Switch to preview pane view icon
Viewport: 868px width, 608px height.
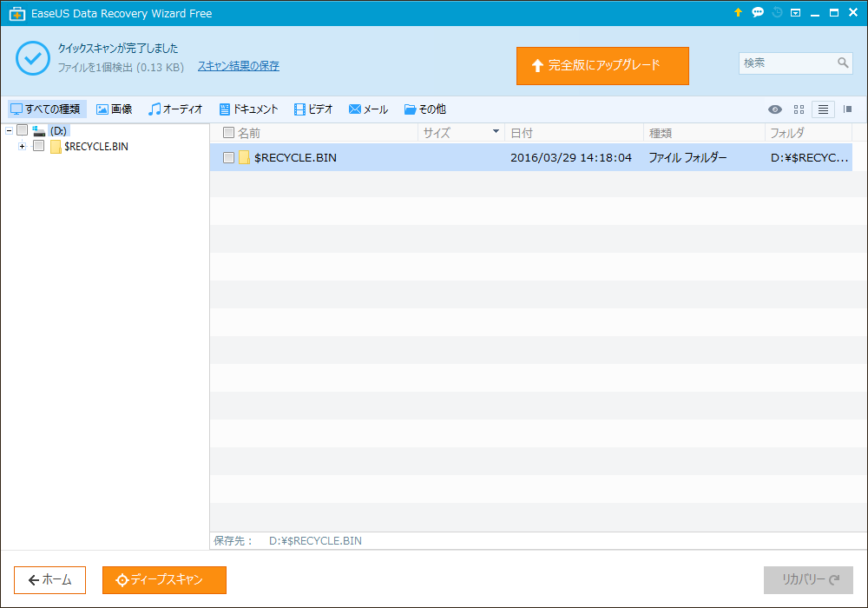pyautogui.click(x=847, y=109)
